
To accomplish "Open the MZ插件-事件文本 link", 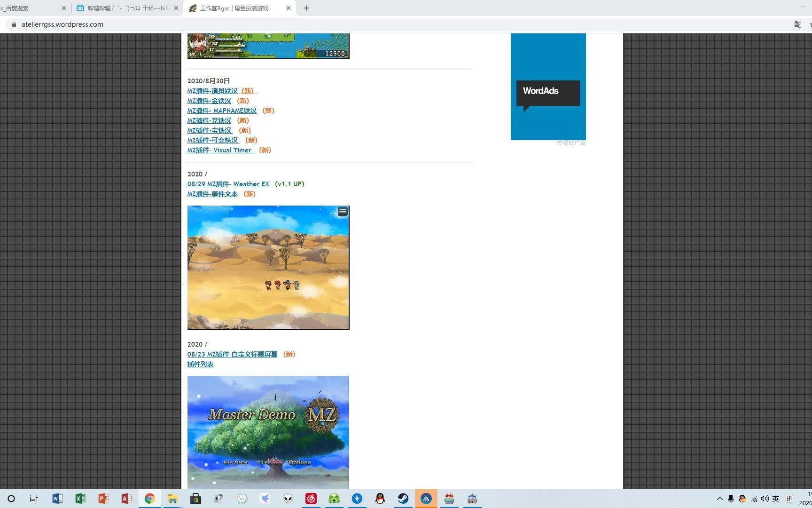I will (x=212, y=194).
